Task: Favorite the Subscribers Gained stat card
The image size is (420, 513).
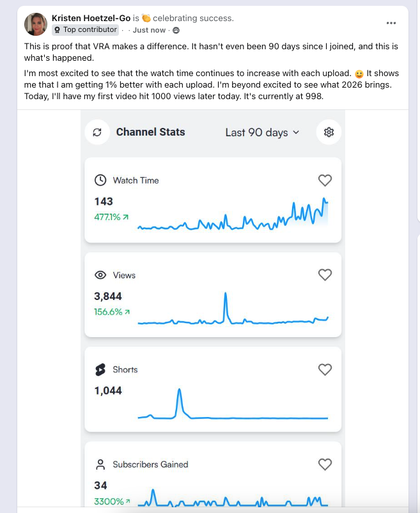Action: 325,464
